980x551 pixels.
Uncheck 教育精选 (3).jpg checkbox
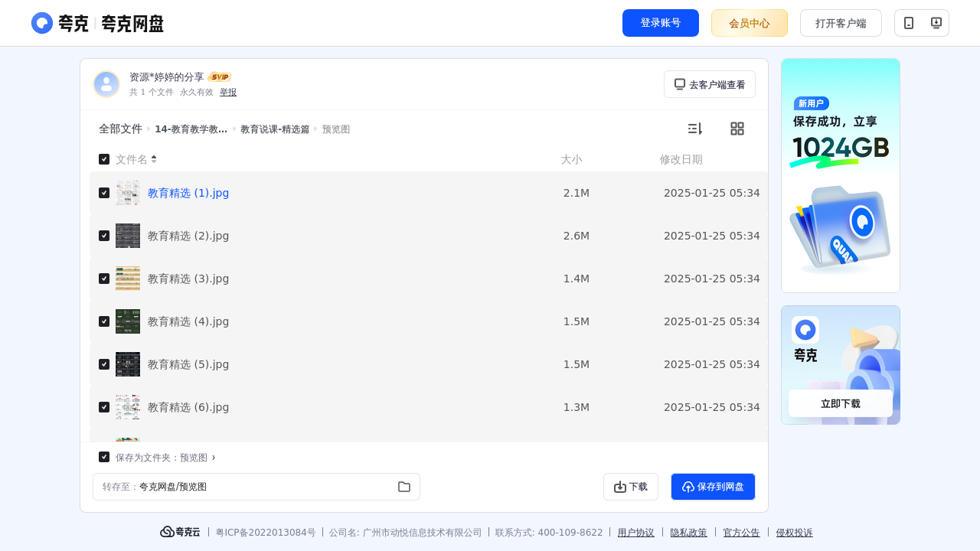tap(104, 279)
